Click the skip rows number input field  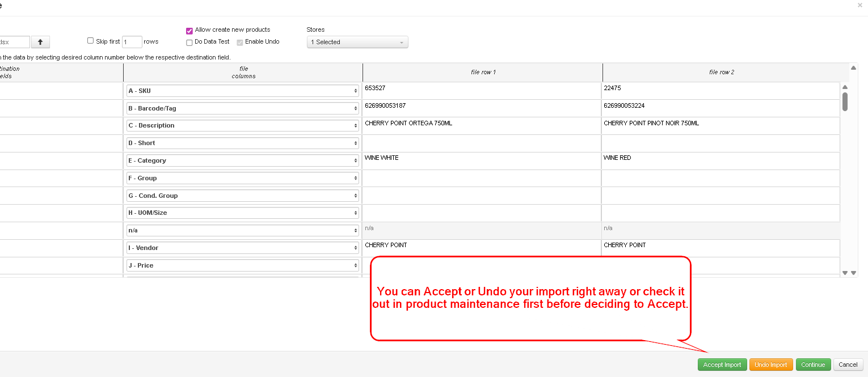[132, 42]
